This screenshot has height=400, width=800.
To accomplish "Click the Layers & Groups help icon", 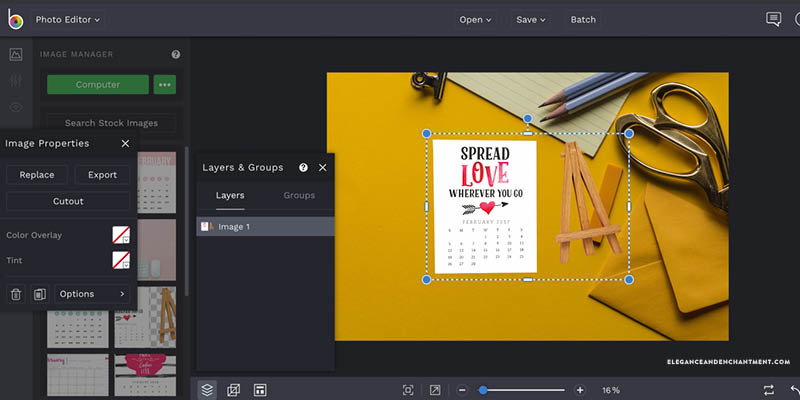I will [x=303, y=168].
